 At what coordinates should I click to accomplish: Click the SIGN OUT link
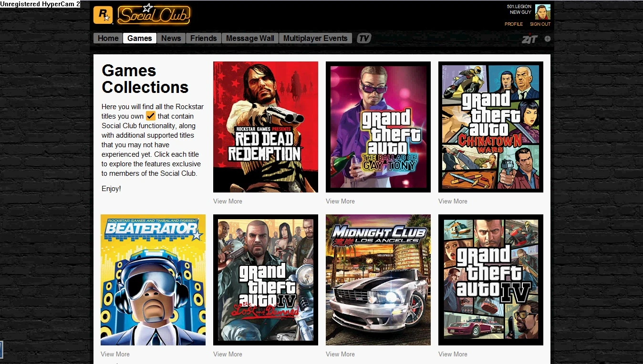tap(540, 24)
